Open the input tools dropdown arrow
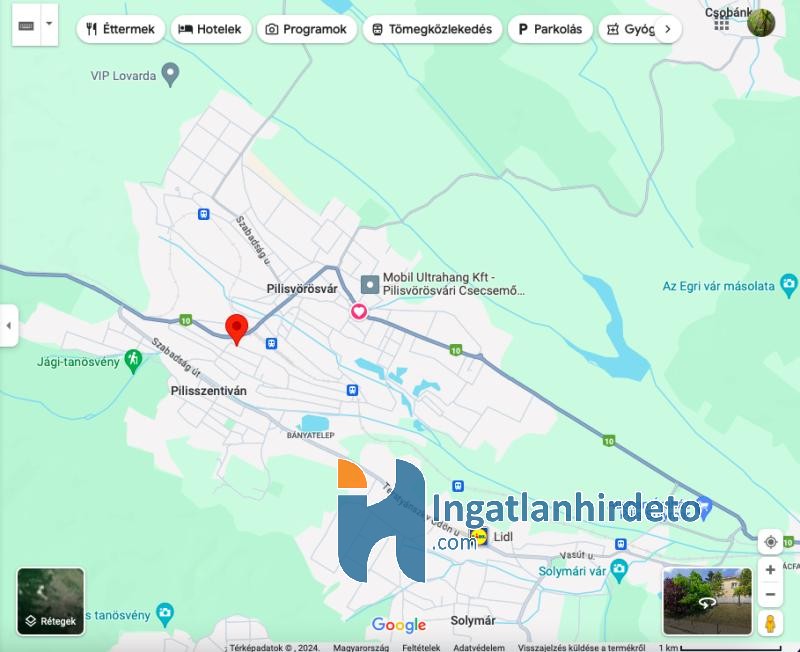800x652 pixels. coord(49,24)
